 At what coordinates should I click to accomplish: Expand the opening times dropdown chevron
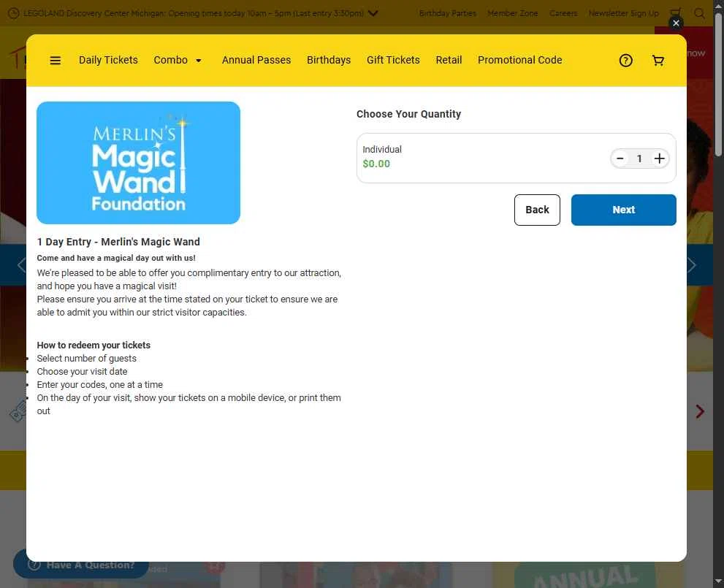[x=373, y=13]
